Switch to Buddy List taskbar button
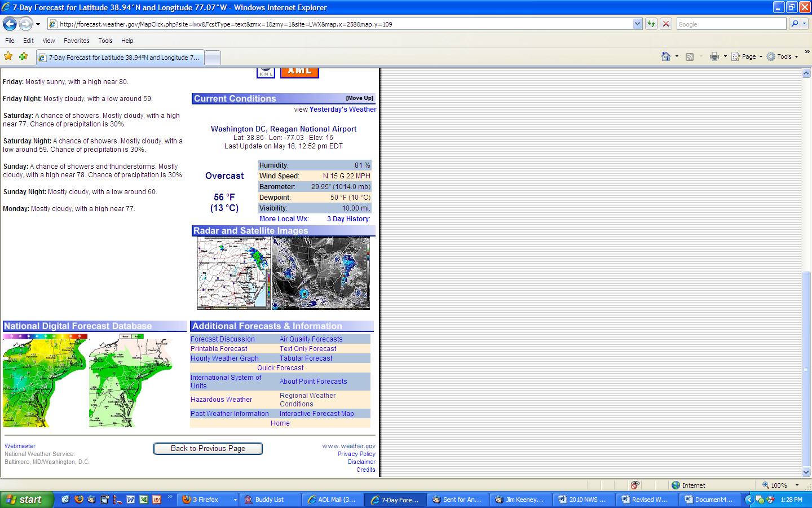 pos(270,500)
